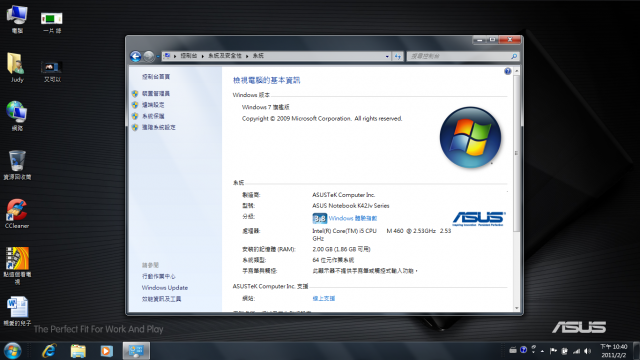
Task: Open the Windows Update link in the sidebar
Action: point(165,288)
